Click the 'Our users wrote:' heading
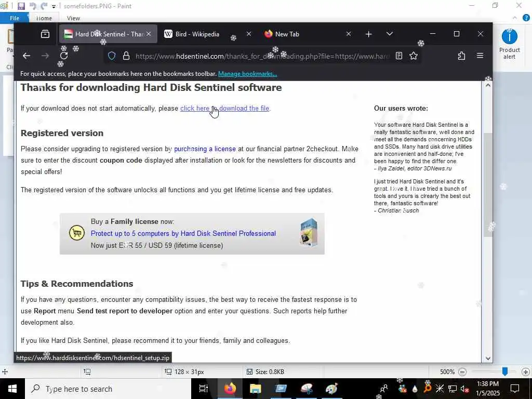532x399 pixels. pos(401,108)
